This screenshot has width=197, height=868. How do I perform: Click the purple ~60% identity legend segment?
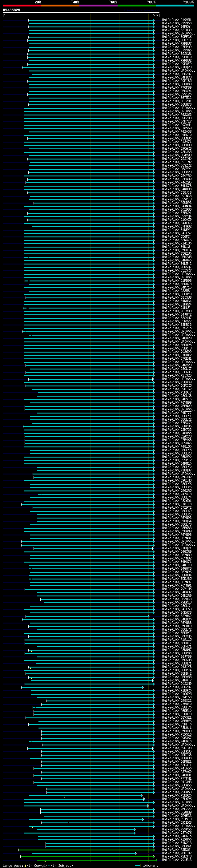[98, 6]
